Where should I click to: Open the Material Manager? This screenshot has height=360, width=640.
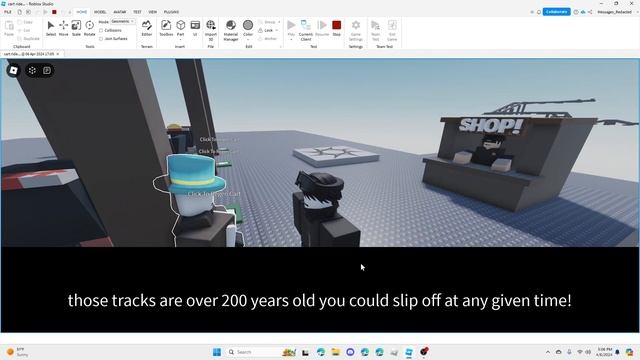click(231, 30)
